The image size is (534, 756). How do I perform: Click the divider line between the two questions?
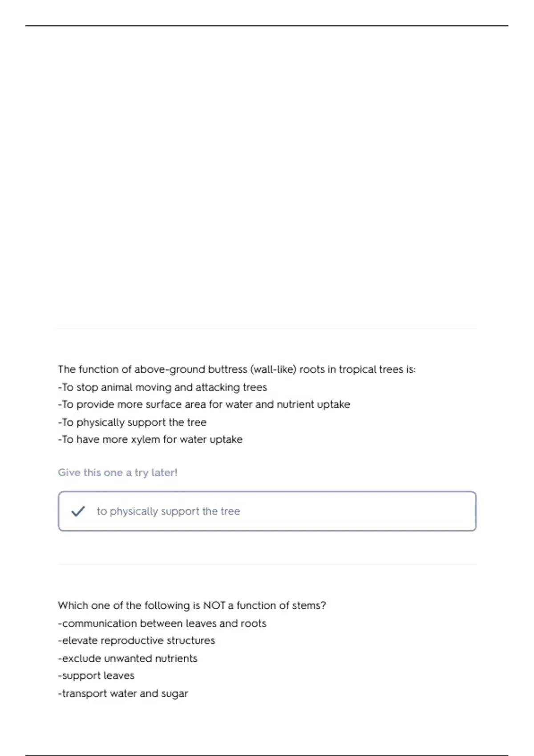(267, 564)
